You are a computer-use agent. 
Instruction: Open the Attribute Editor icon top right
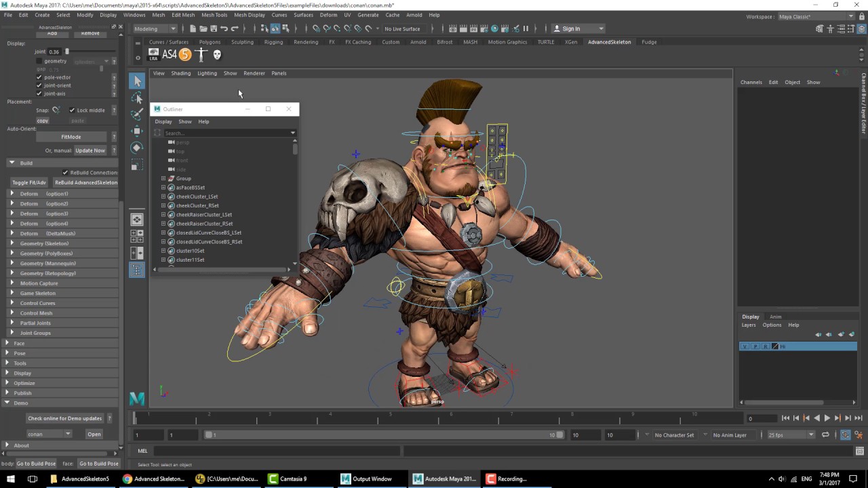842,28
